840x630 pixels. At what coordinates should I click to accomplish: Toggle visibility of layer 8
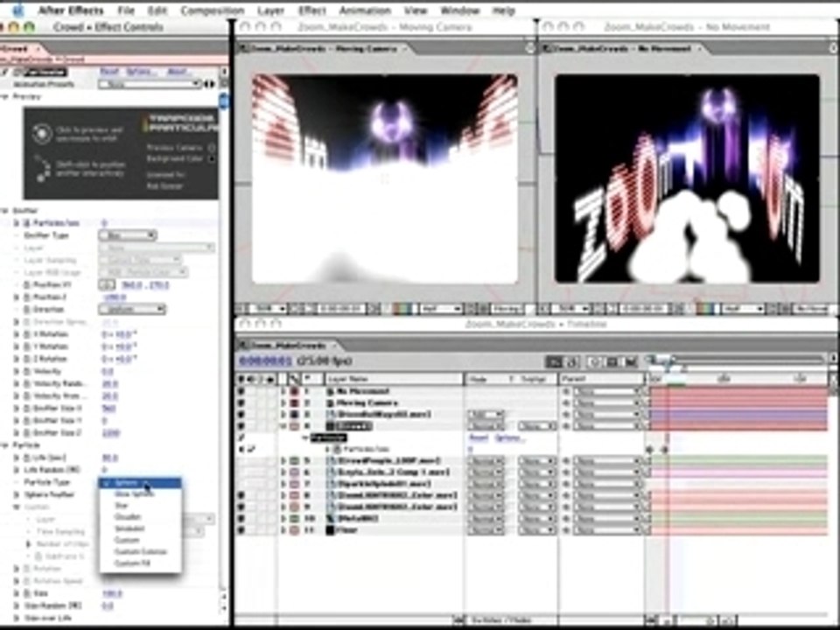click(241, 495)
